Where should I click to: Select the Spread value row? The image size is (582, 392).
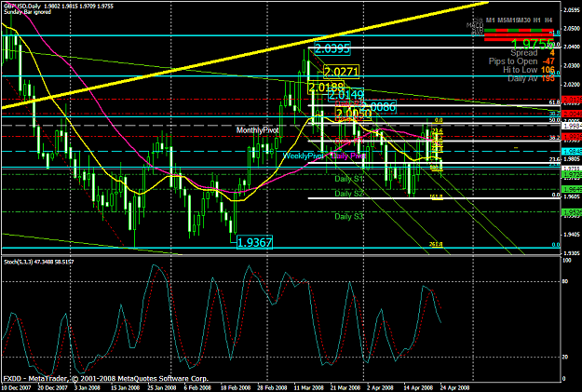(533, 53)
